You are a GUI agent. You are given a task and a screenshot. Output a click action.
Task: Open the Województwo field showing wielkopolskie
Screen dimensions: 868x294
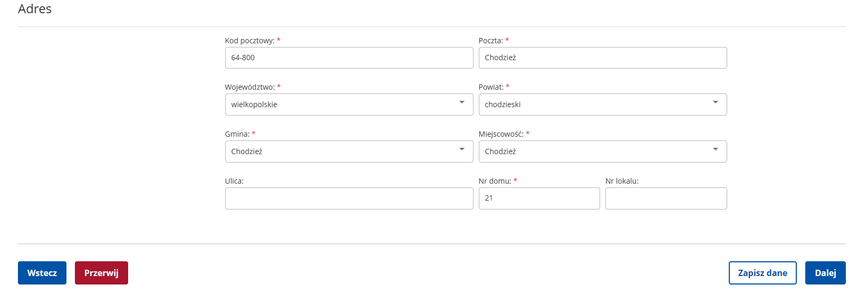click(x=349, y=105)
